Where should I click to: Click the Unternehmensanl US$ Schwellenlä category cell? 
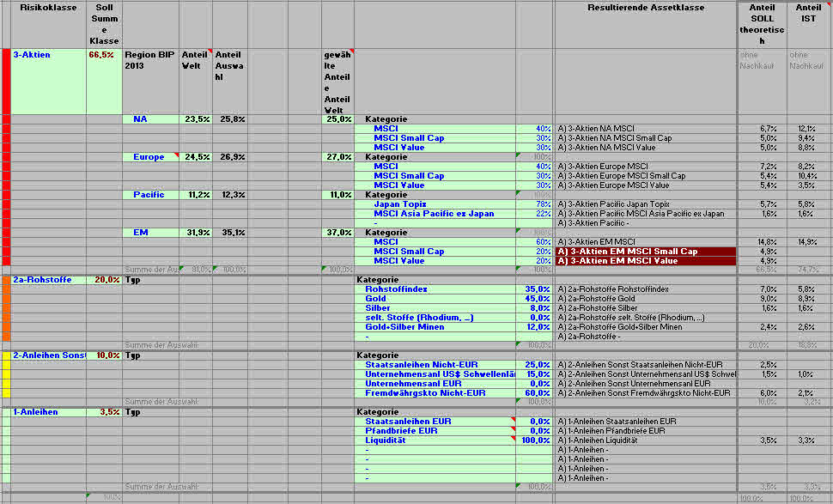[435, 374]
